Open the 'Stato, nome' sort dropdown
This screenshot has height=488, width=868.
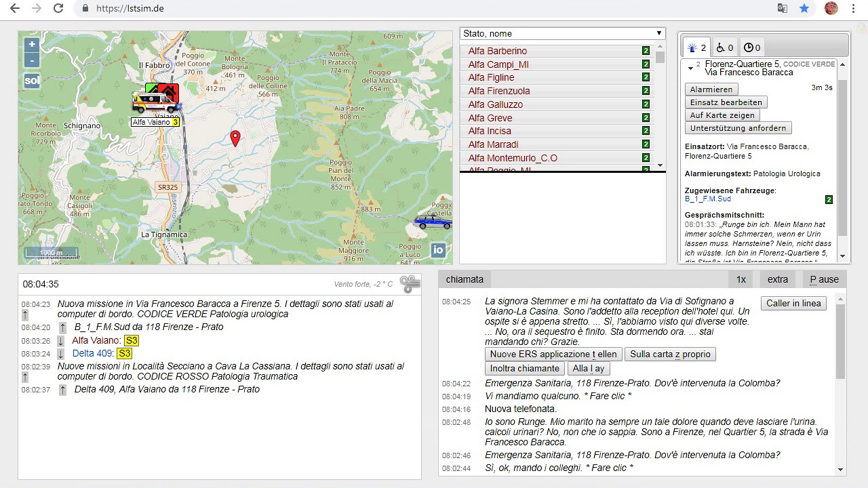[562, 34]
